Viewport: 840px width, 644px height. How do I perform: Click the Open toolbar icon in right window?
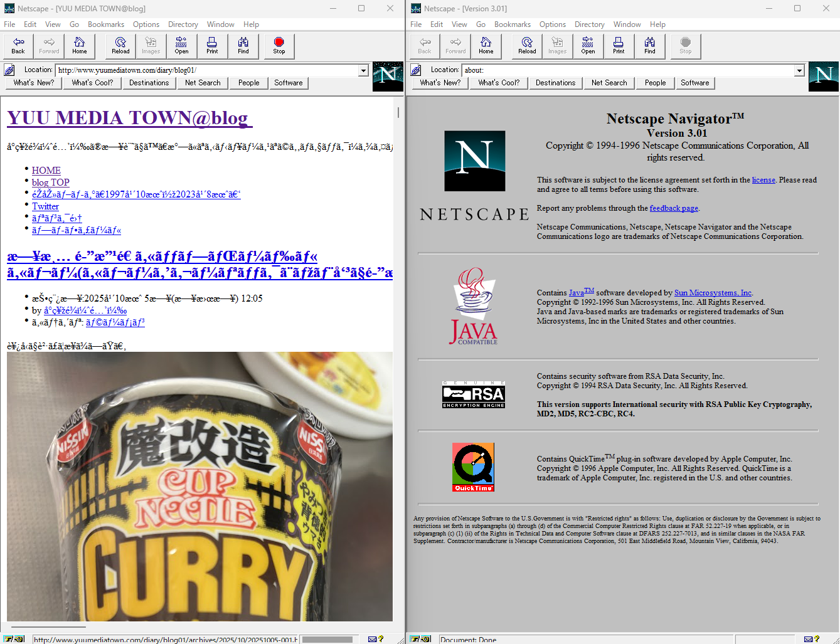(x=588, y=45)
